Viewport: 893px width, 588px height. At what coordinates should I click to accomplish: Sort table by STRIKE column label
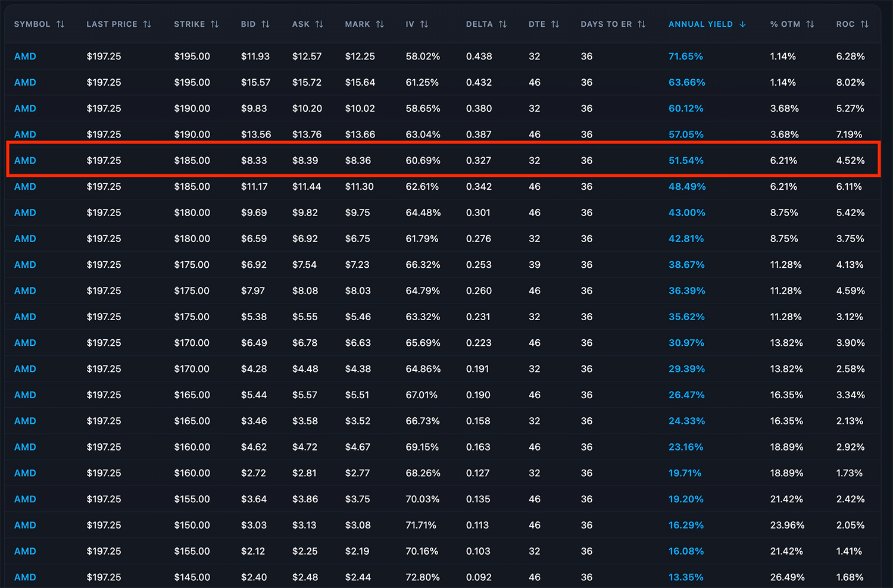click(x=189, y=24)
